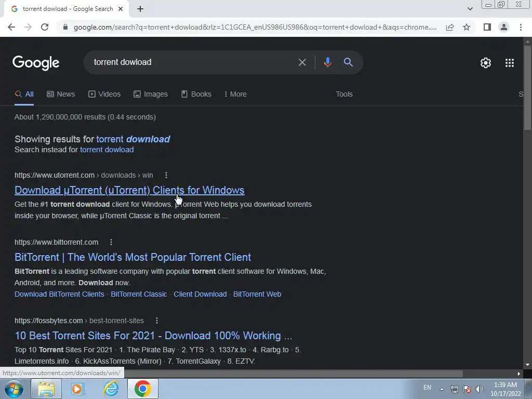Open the network tray icon
Screen dimensions: 532x399
[x=454, y=389]
